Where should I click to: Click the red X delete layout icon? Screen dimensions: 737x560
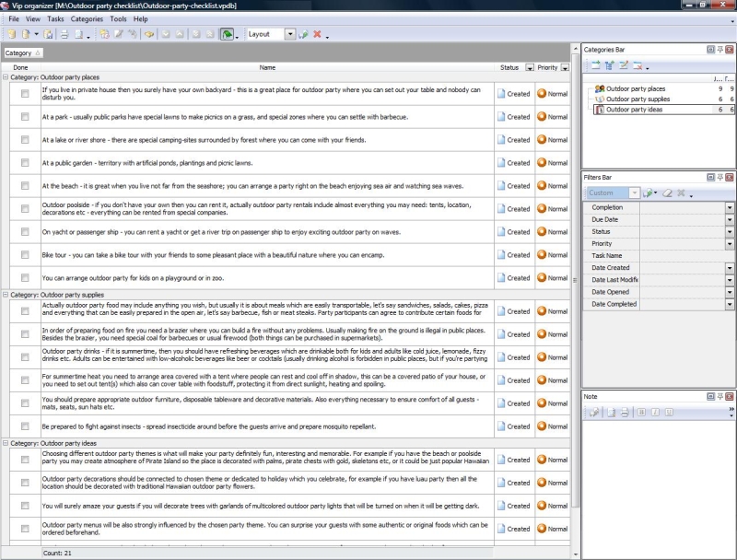pos(317,34)
